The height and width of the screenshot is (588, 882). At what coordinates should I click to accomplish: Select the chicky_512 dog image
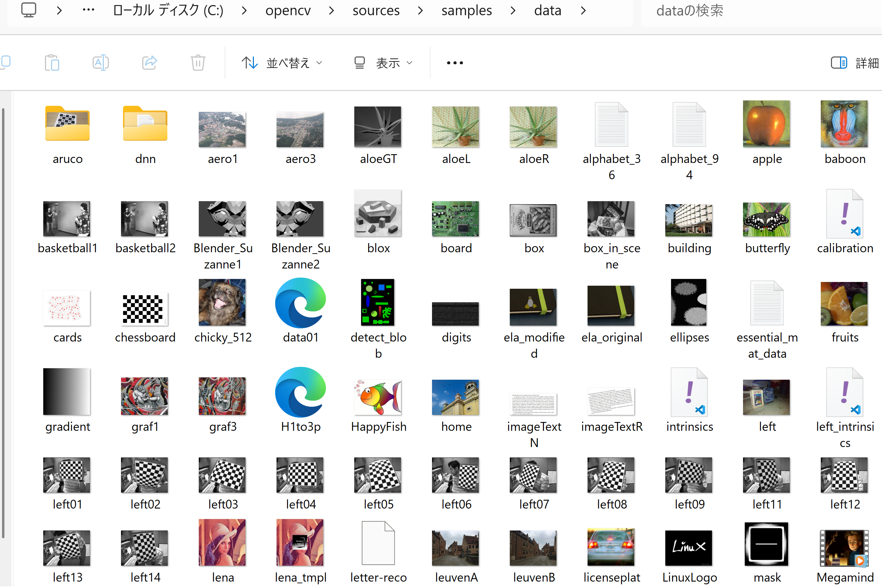click(222, 302)
